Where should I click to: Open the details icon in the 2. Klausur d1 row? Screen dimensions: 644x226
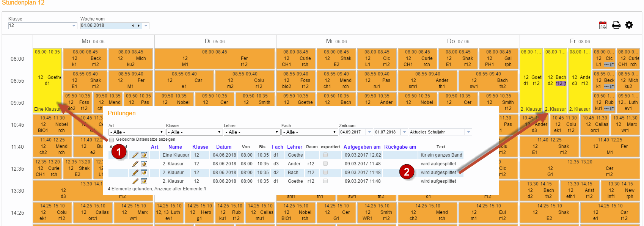[x=144, y=181]
